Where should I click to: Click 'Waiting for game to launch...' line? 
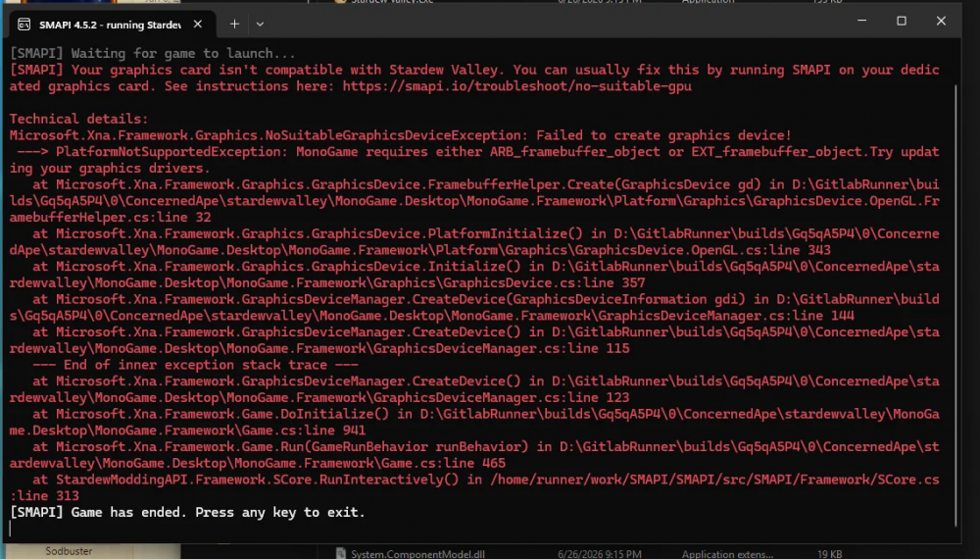(x=153, y=53)
